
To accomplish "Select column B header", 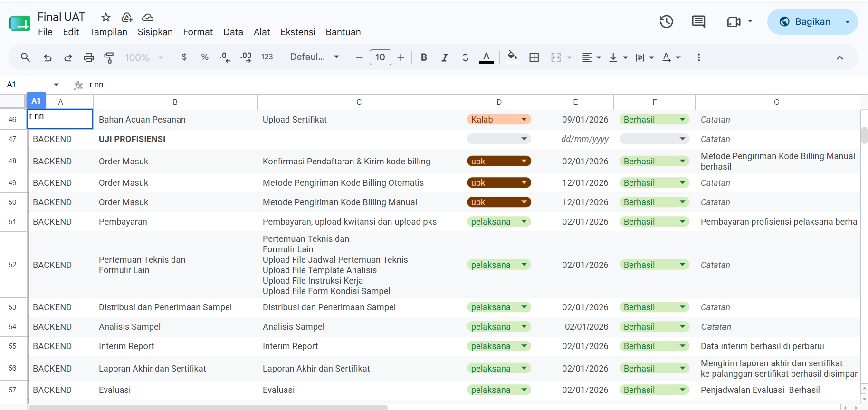I will 175,102.
